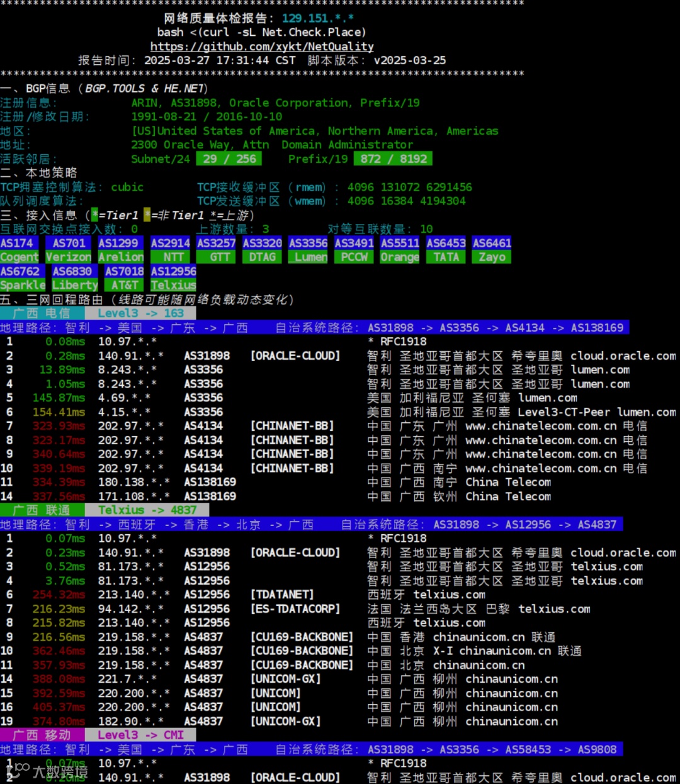The image size is (680, 784).
Task: Click latency value 145.87ms
Action: pos(59,398)
